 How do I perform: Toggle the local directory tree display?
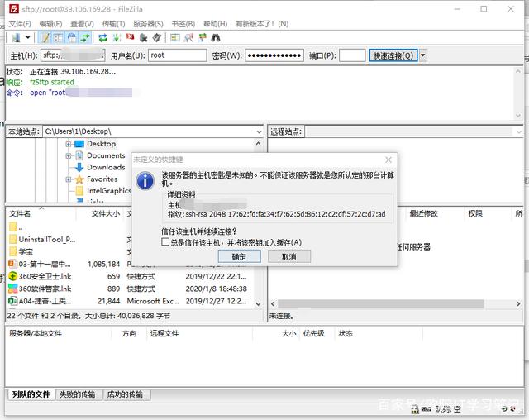click(x=58, y=38)
